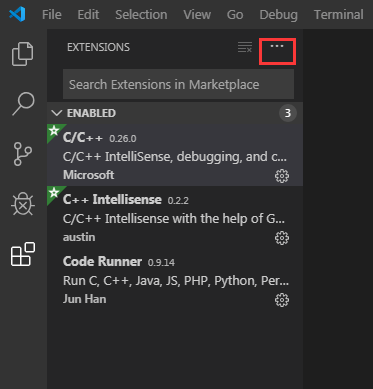Click version 0.26.0 of C/C++

pos(123,139)
